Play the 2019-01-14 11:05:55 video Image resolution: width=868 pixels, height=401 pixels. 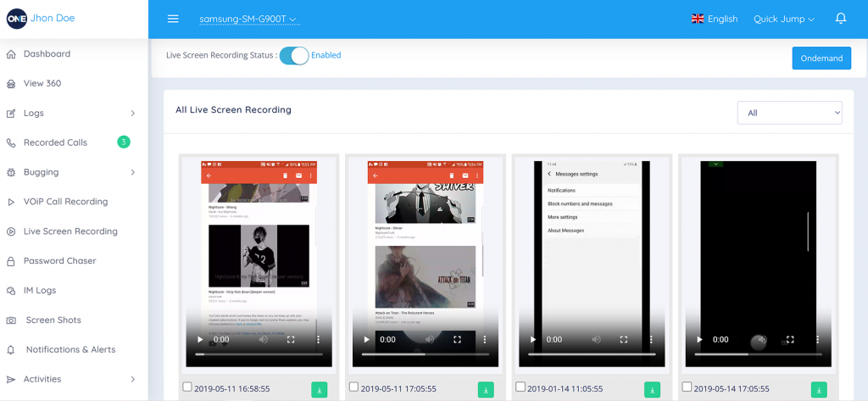[x=533, y=339]
